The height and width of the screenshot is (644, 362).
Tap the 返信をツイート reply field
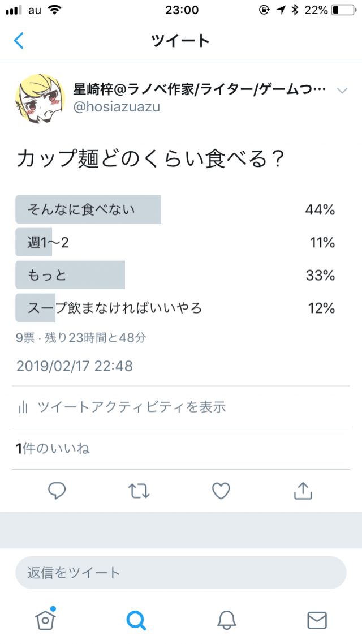pyautogui.click(x=180, y=573)
